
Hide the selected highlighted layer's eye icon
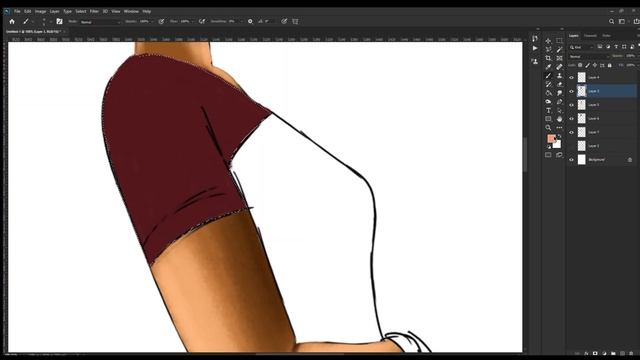click(x=571, y=91)
